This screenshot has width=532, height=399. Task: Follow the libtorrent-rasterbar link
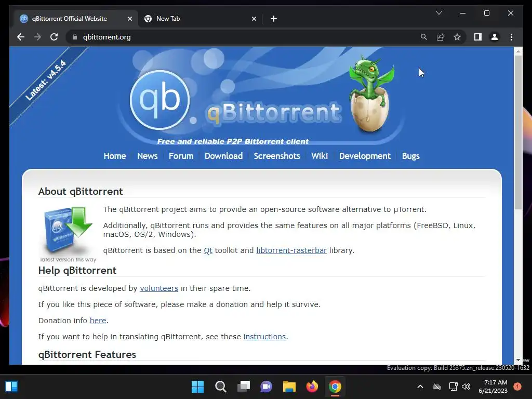[x=291, y=250]
